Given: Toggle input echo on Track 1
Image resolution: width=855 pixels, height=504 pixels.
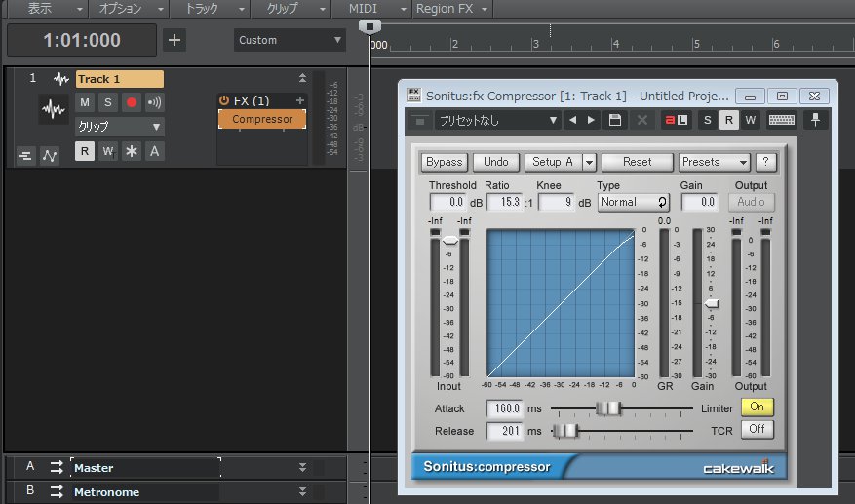Looking at the screenshot, I should pyautogui.click(x=154, y=102).
